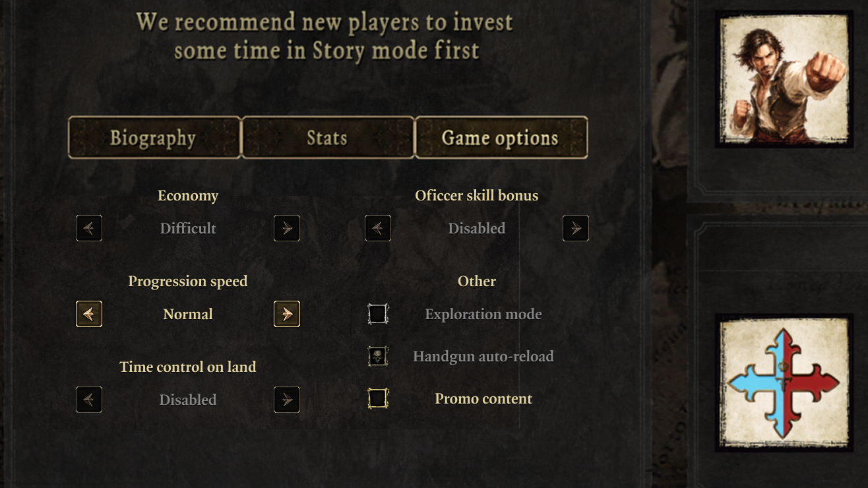
Task: Click right arrow for Time control on land
Action: (287, 400)
